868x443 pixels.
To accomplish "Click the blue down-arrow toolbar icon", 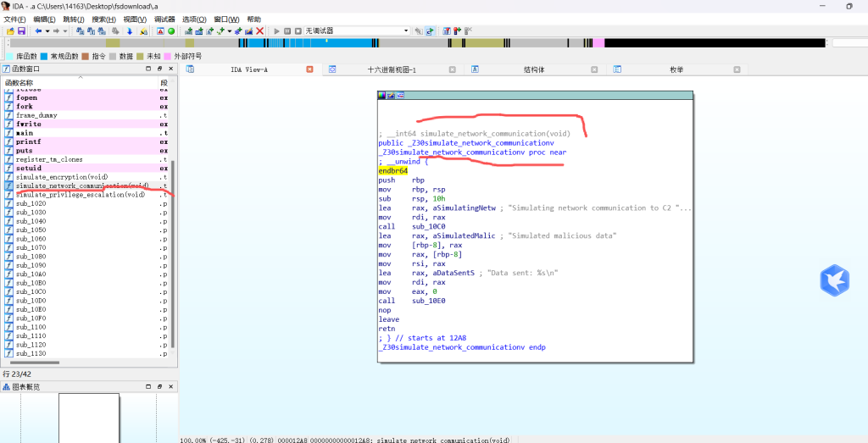I will (x=130, y=30).
